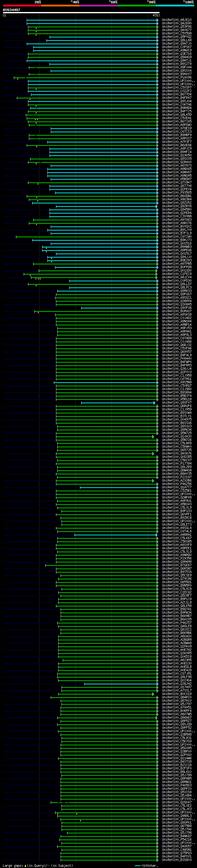
Task: Open hit UniRef100_B9RHD4
Action: (x=177, y=108)
